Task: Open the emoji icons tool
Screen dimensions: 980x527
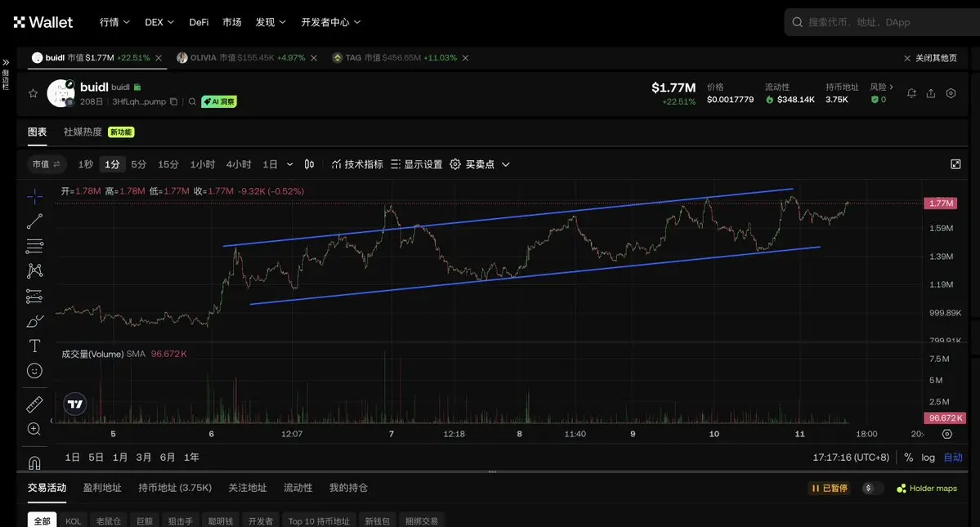Action: [34, 371]
